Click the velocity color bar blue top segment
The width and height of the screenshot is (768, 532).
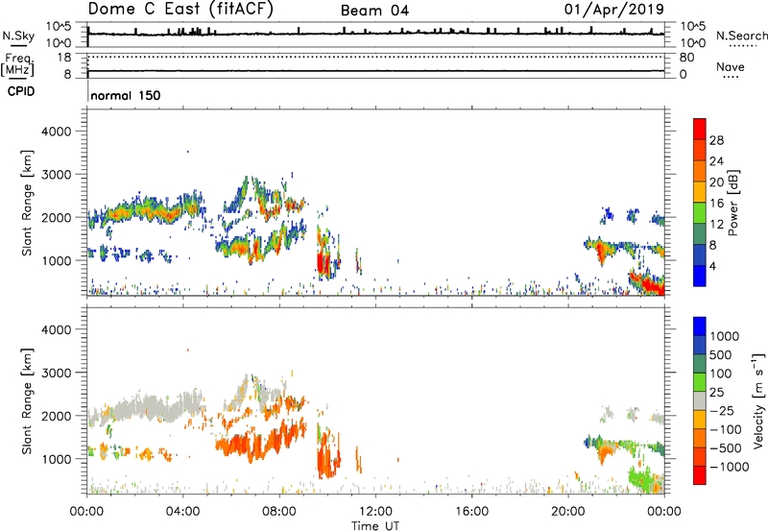(700, 326)
